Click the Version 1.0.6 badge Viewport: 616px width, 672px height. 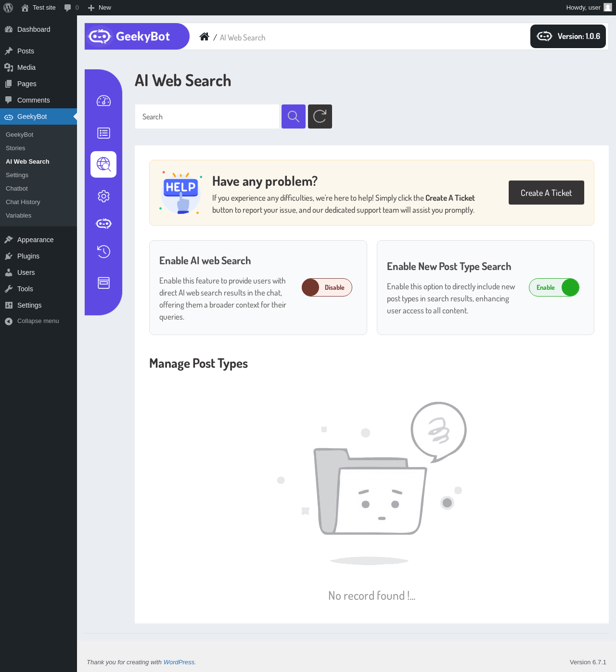[x=568, y=36]
